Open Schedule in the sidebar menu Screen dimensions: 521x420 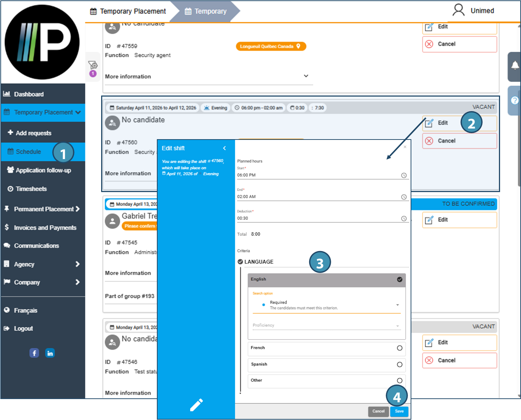(28, 152)
